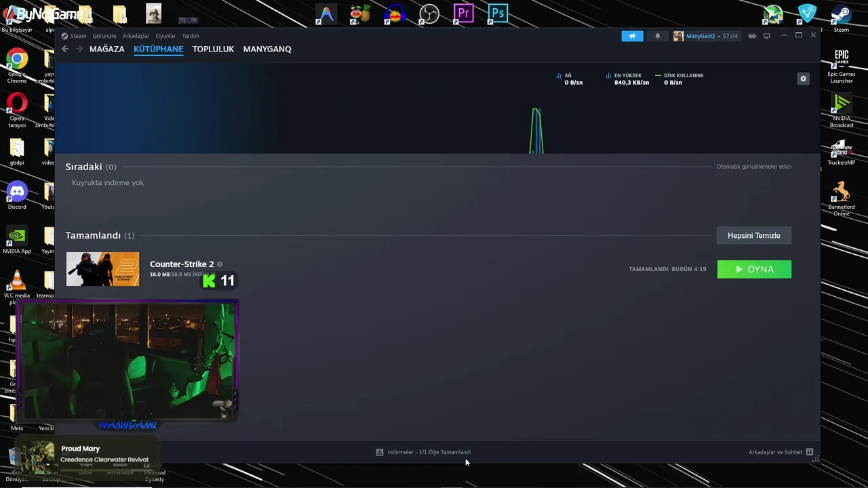The width and height of the screenshot is (868, 488).
Task: Launch Adobe Photoshop desktop icon
Action: pos(498,13)
